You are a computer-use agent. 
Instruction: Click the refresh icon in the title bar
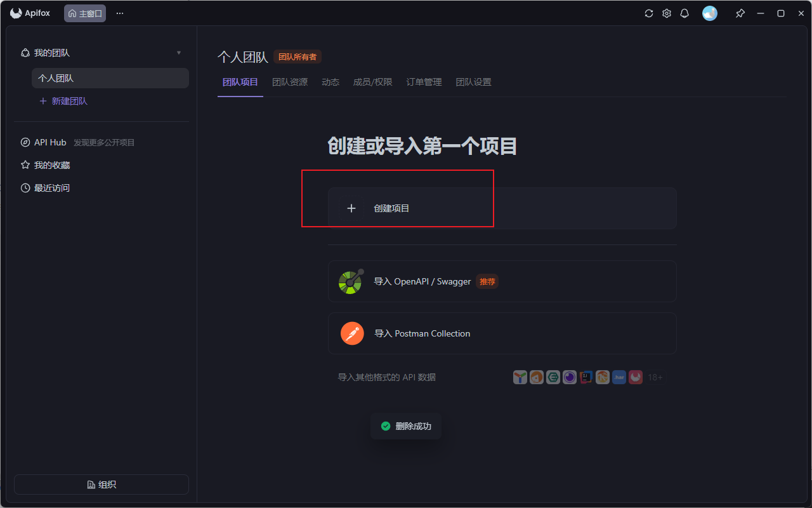649,13
